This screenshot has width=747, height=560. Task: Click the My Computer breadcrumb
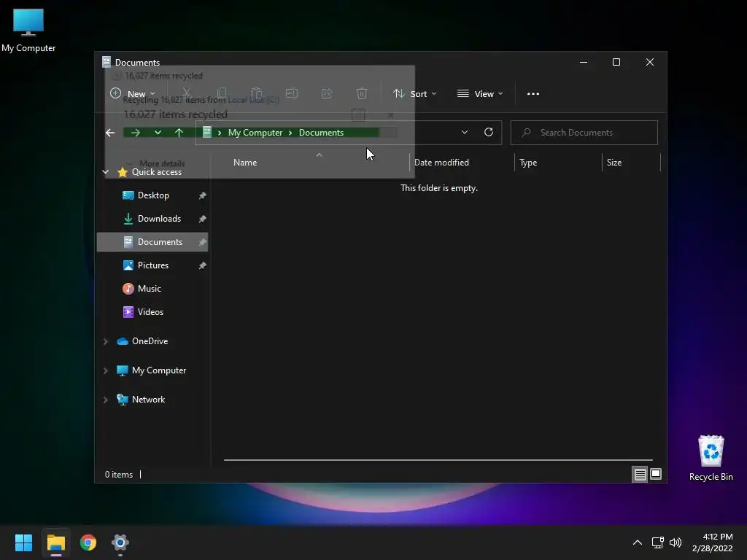255,133
